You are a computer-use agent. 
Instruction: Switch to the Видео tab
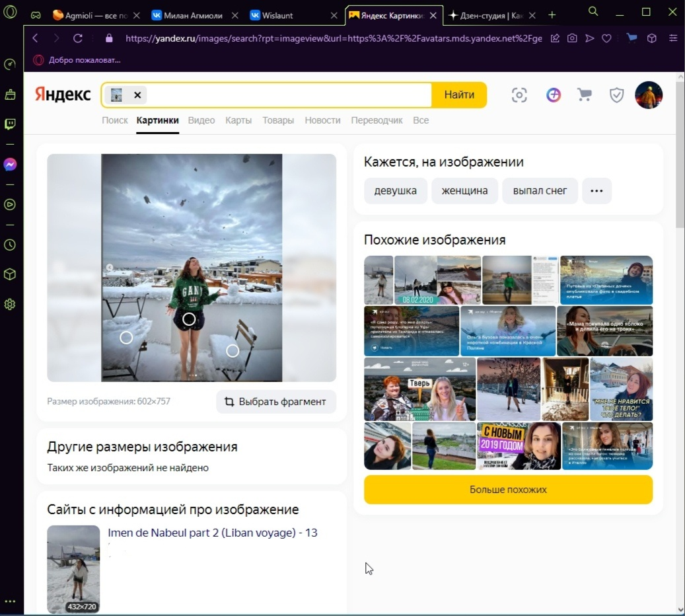[201, 120]
